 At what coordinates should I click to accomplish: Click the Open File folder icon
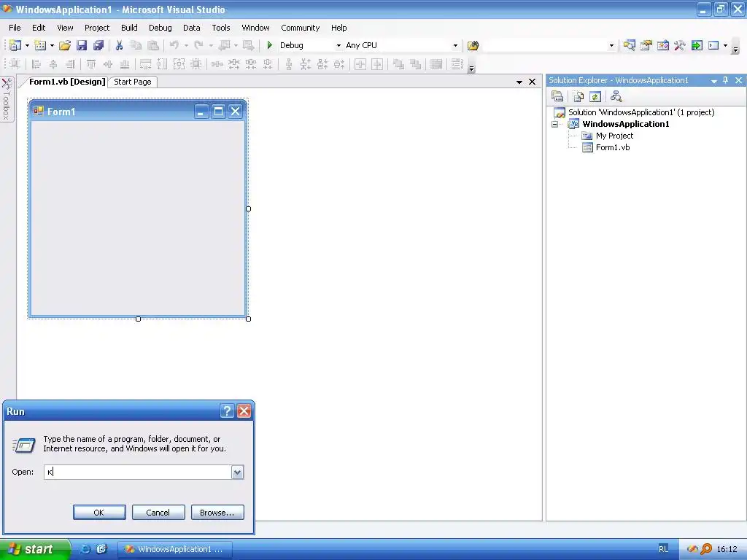[65, 45]
